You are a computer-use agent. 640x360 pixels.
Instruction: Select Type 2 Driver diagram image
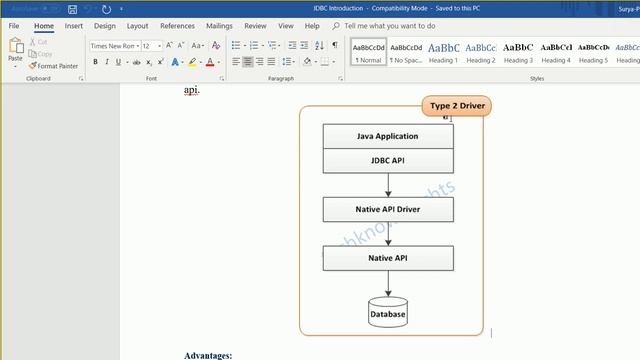pyautogui.click(x=395, y=216)
